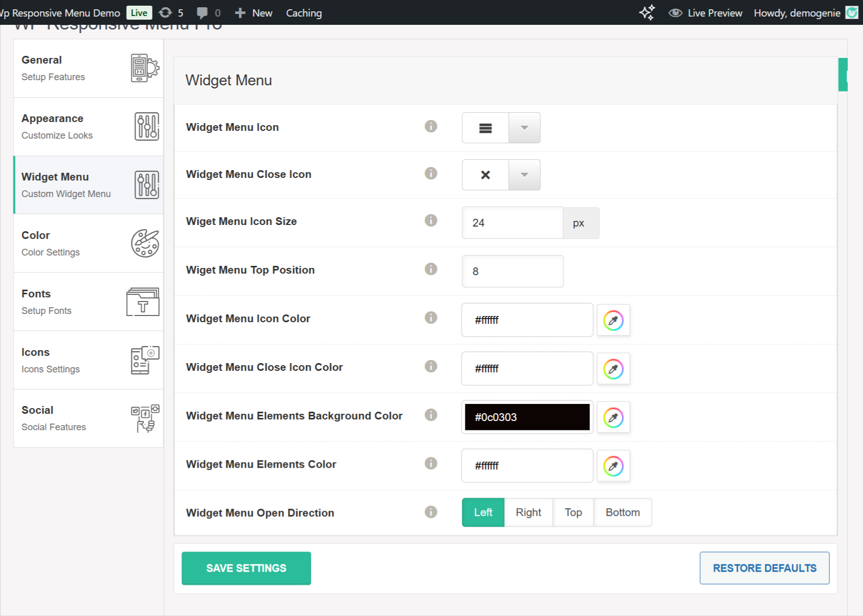Switch to Appearance Customize Looks tab

(88, 127)
